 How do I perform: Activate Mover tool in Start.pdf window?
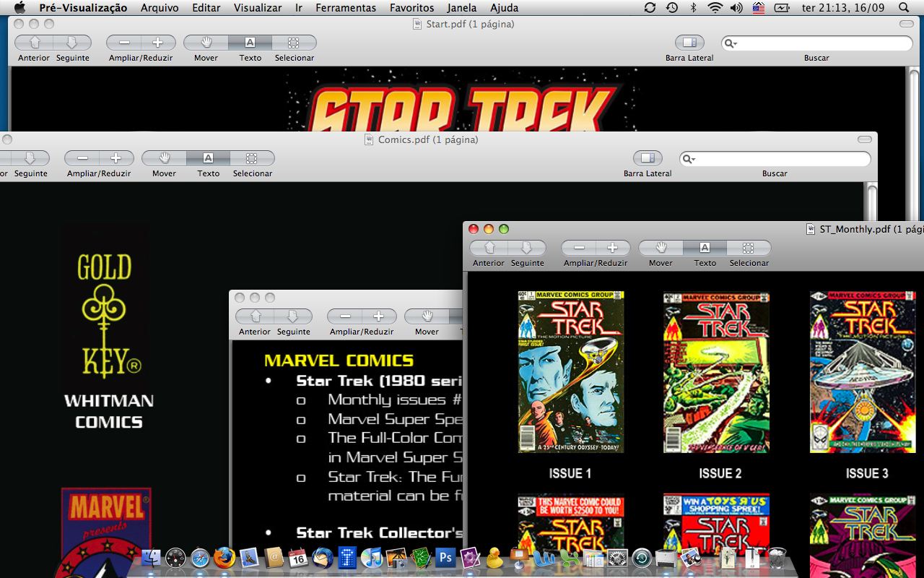click(x=206, y=43)
